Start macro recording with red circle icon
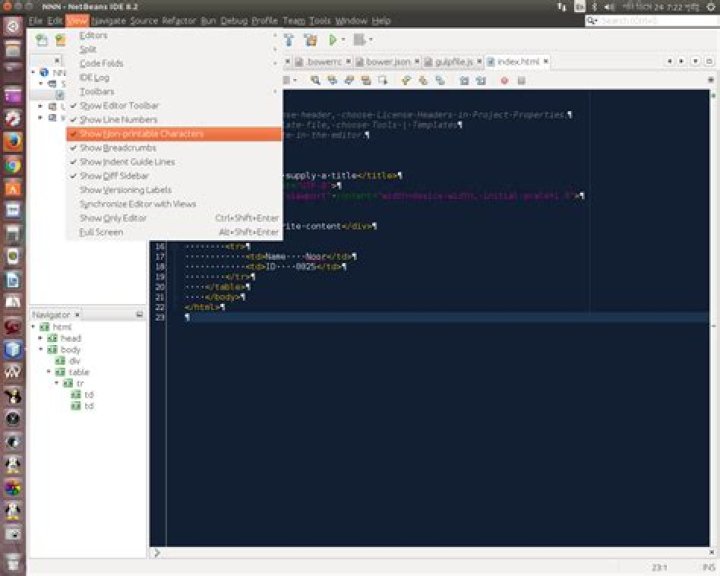This screenshot has width=720, height=576. [504, 80]
